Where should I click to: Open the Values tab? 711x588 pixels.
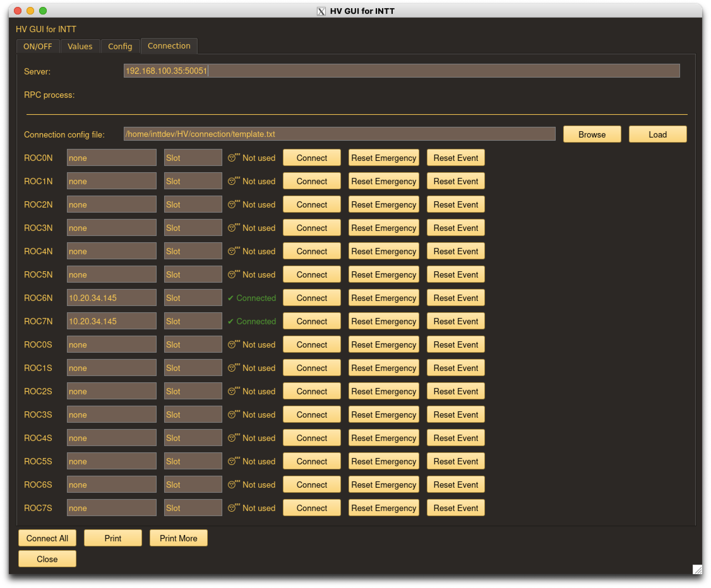click(80, 46)
